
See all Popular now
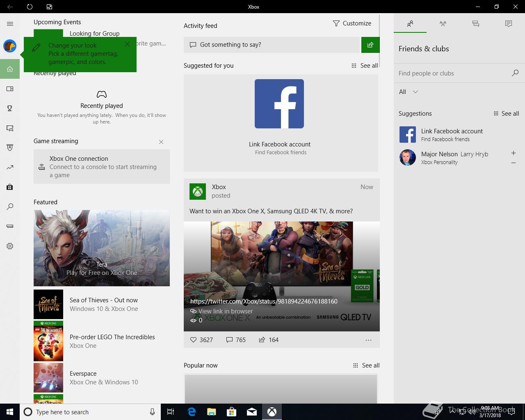[366, 365]
